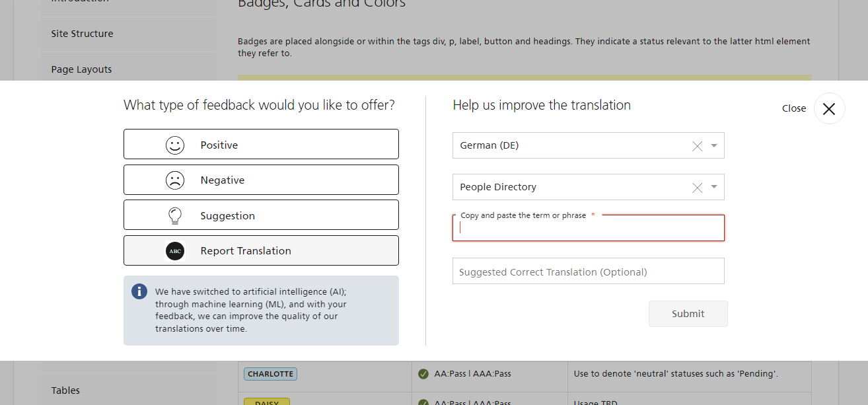The height and width of the screenshot is (405, 868).
Task: Click the smiley face Positive icon
Action: 175,145
